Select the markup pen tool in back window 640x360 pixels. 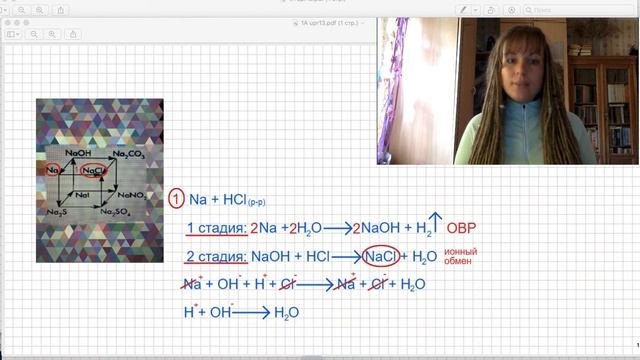click(x=463, y=10)
